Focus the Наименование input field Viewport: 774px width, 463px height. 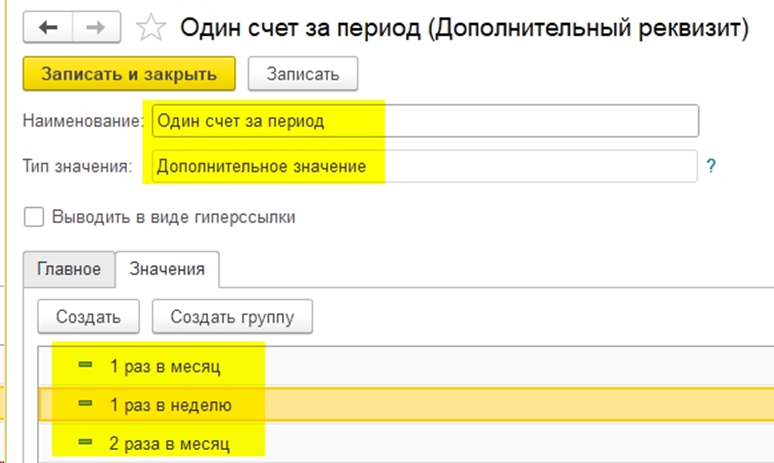click(x=425, y=121)
